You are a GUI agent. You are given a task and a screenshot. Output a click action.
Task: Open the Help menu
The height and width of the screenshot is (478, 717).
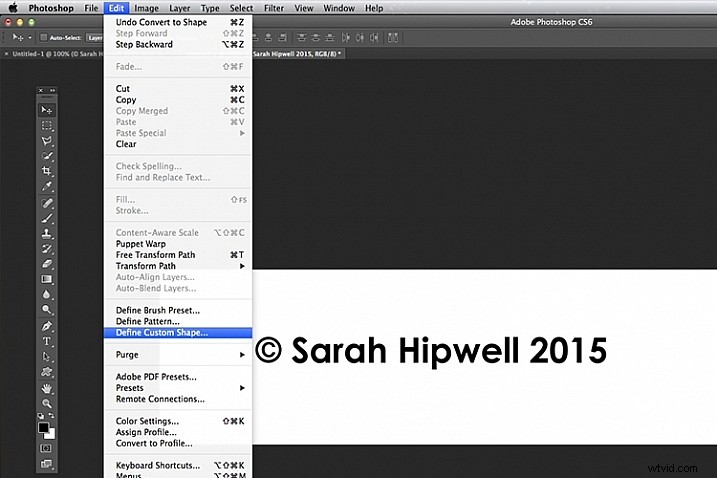click(x=374, y=8)
